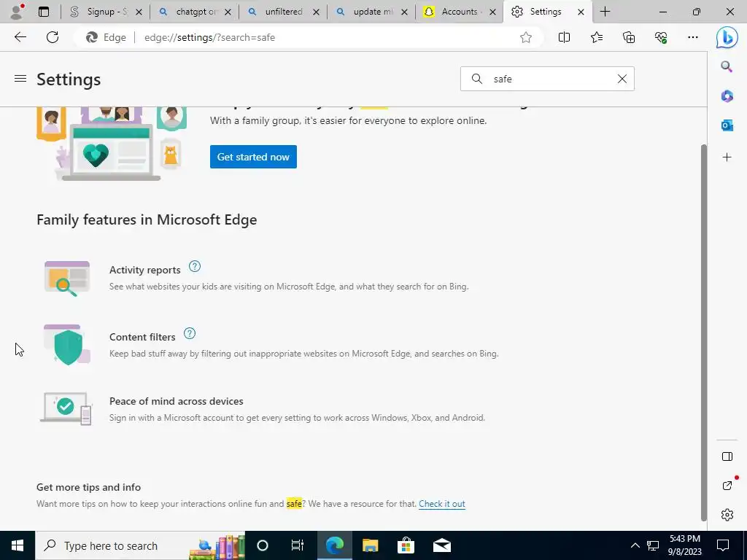Refresh the settings page
This screenshot has height=560, width=747.
(53, 37)
